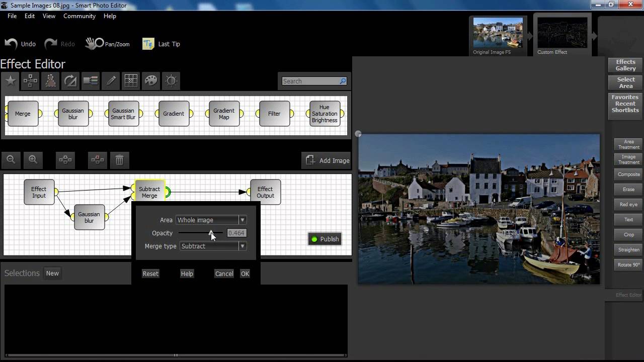644x362 pixels.
Task: Open the pencil drawing category tab
Action: click(111, 80)
